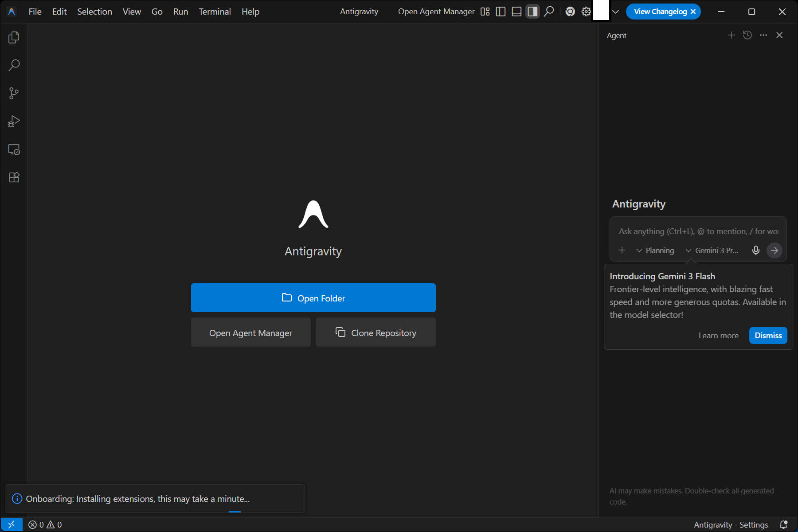Image resolution: width=798 pixels, height=532 pixels.
Task: Open the Gemini 3 Pro model selector
Action: (712, 250)
